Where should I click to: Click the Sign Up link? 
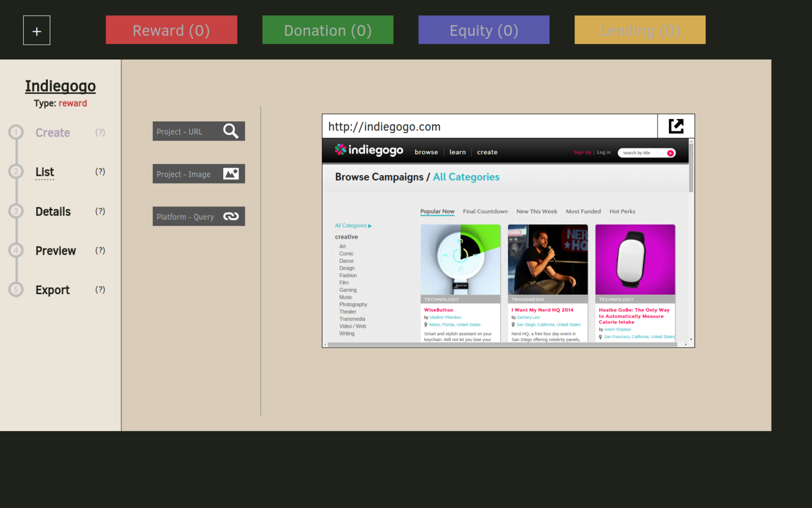click(582, 152)
